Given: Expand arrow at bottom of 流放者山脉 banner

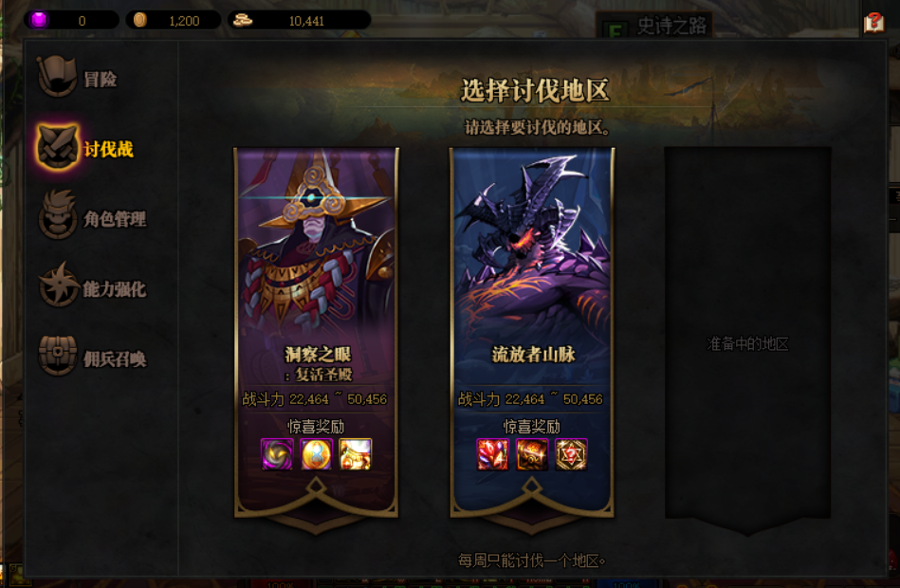Looking at the screenshot, I should pyautogui.click(x=532, y=488).
